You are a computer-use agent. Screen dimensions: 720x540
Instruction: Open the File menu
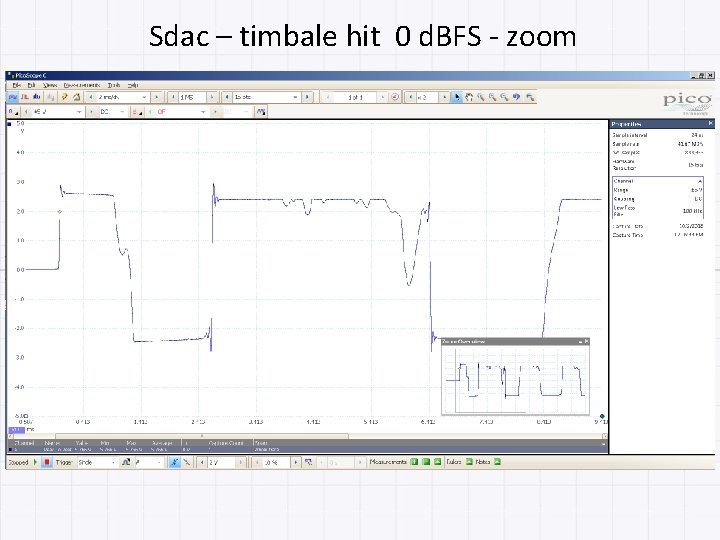(17, 85)
